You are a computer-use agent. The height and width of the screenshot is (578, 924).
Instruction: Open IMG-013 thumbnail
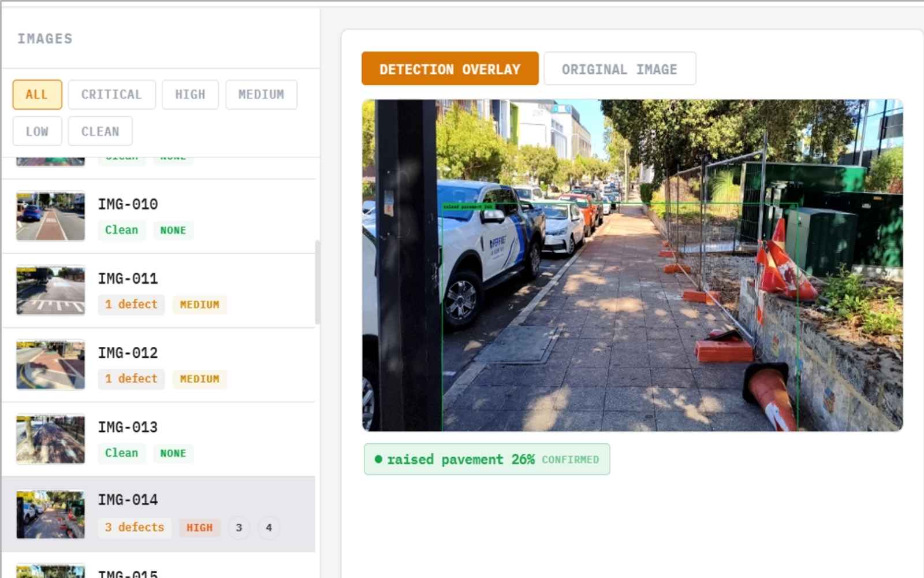coord(50,439)
